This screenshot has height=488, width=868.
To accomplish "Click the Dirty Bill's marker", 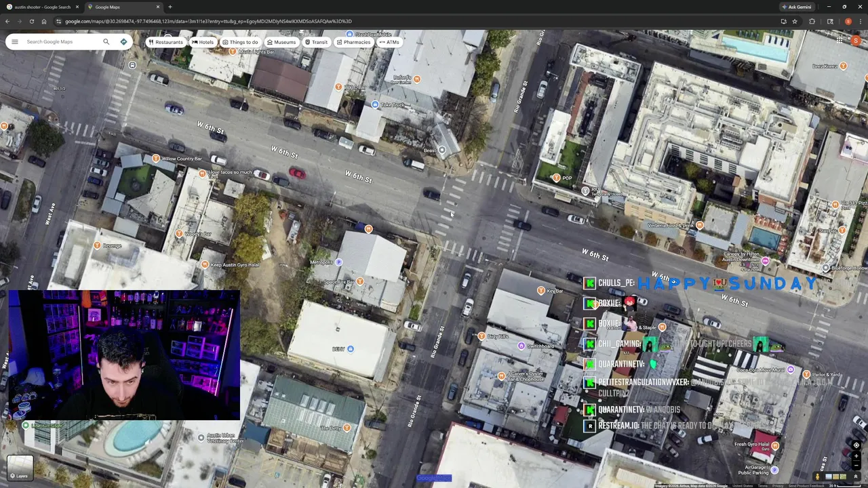I will point(481,336).
